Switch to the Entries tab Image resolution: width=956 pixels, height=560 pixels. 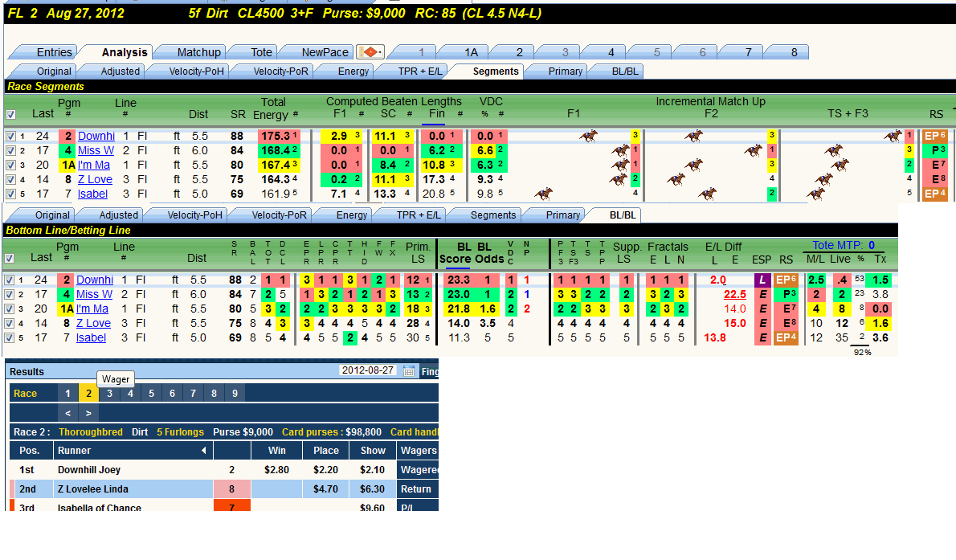[55, 52]
